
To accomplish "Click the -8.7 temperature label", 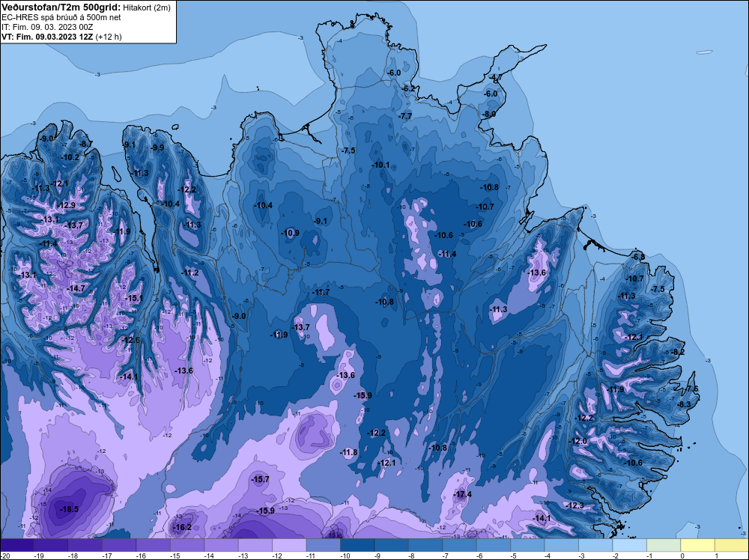I will click(86, 144).
